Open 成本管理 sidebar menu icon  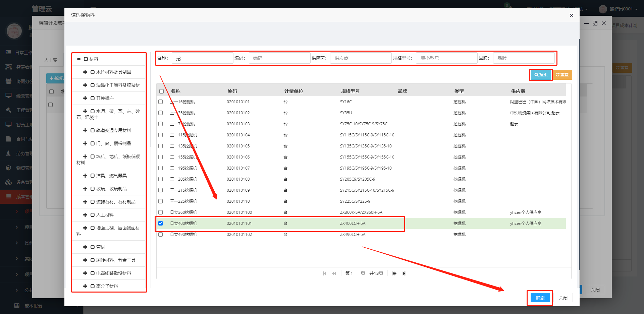pos(9,196)
